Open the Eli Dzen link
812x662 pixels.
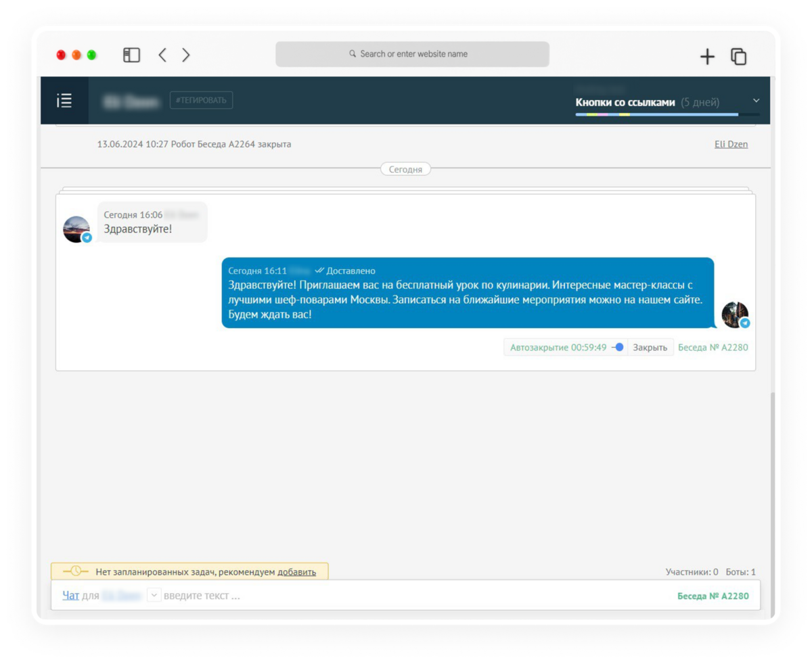(x=731, y=144)
